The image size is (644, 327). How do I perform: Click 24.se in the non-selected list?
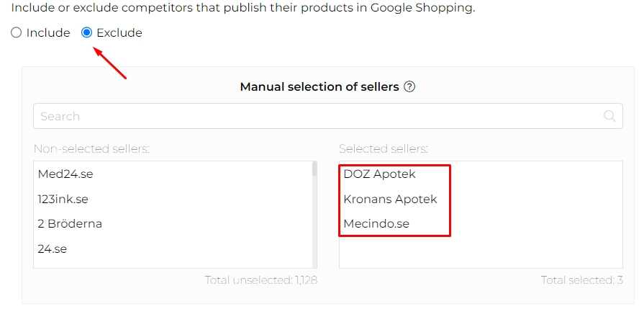52,248
